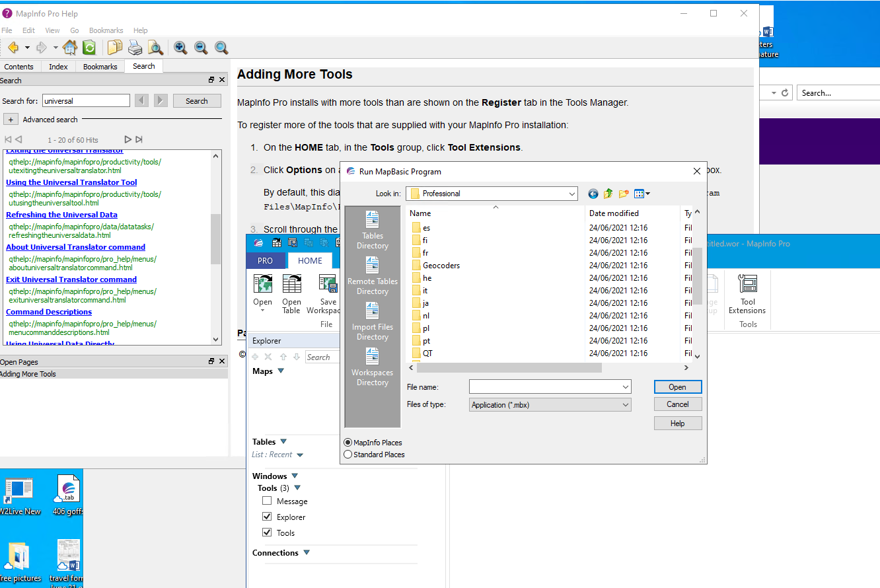Click the go to next hits page arrow
The image size is (880, 588).
pos(128,139)
